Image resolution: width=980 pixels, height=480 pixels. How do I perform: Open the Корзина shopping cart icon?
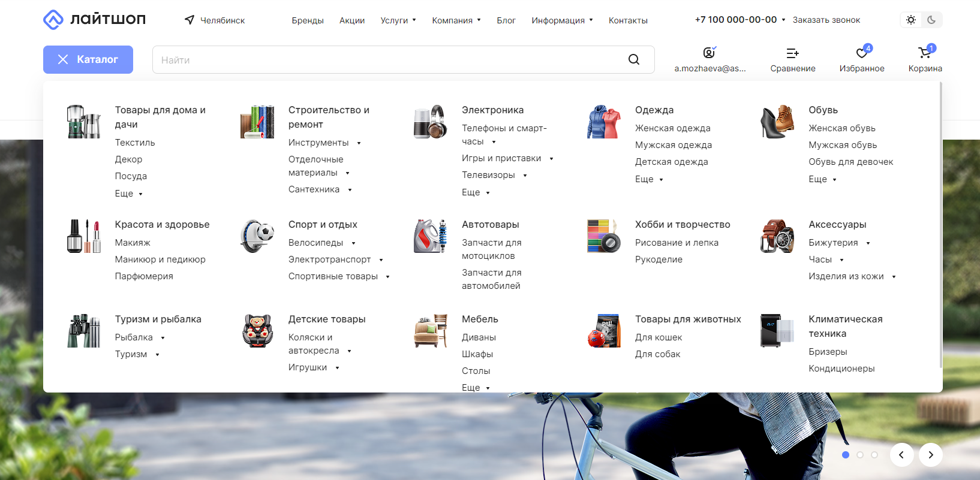pyautogui.click(x=925, y=53)
